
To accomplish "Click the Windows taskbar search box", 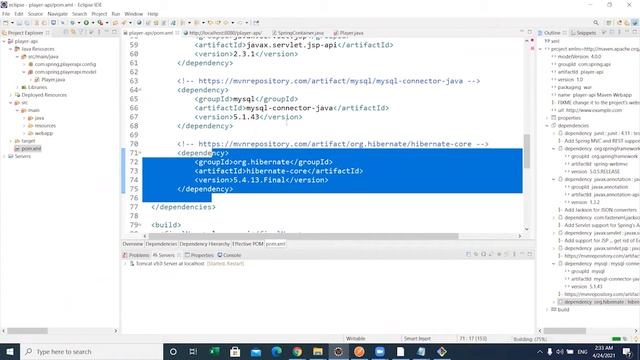I will click(91, 351).
